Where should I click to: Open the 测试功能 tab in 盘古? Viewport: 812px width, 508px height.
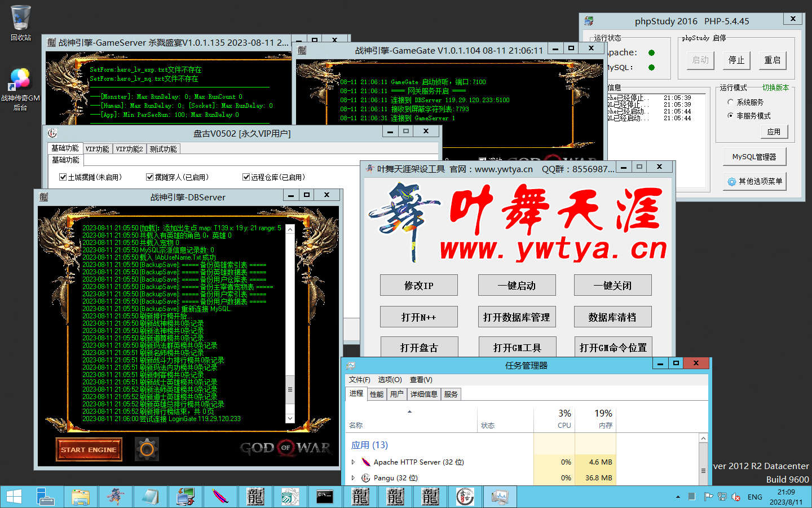coord(164,149)
